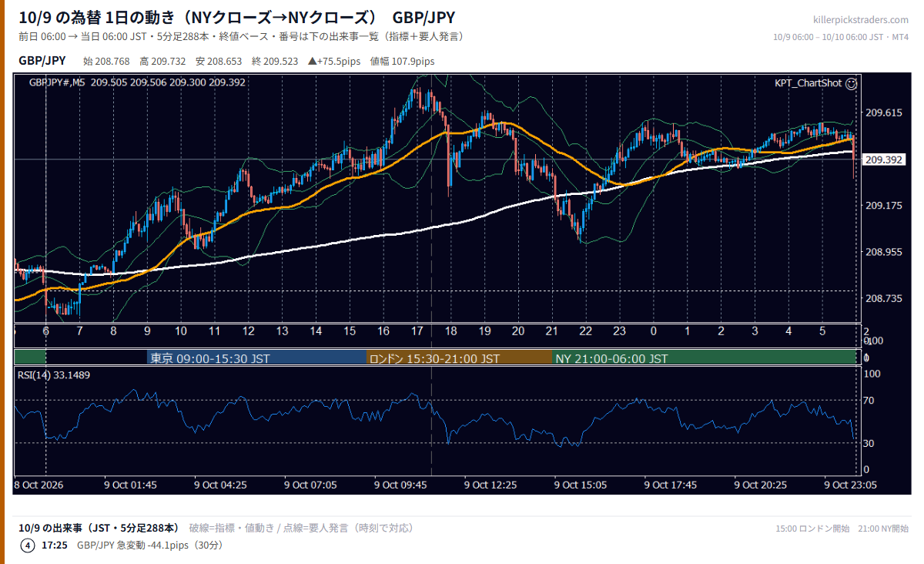Click the 10/9 06:00 – 10/10 06:00 JST・MT4 text
Viewport: 924px width, 564px height.
coord(841,37)
